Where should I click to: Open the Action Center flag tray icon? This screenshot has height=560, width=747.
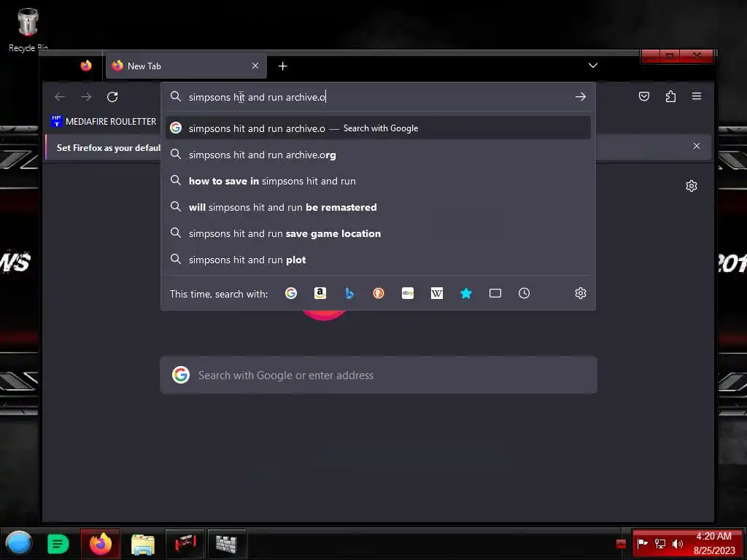(642, 543)
